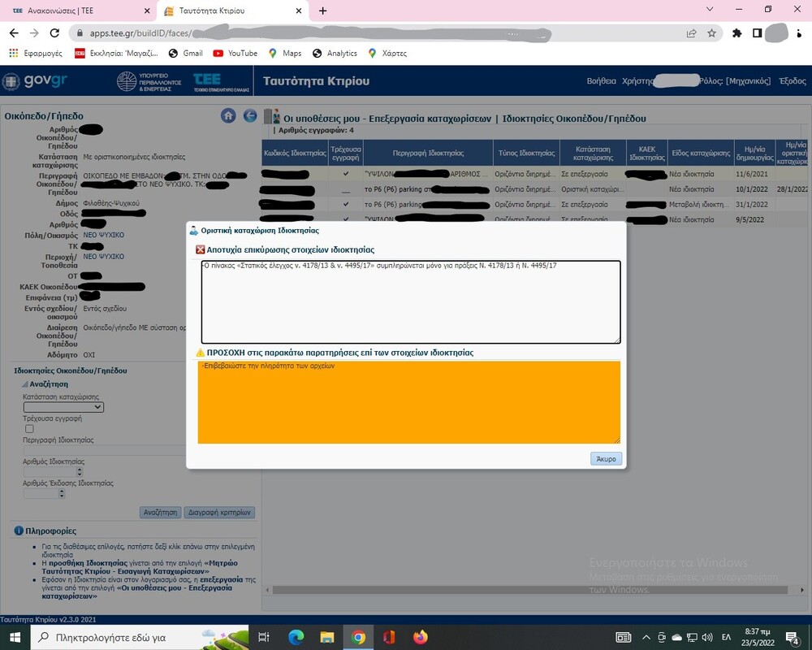The height and width of the screenshot is (650, 812).
Task: Click the blue back arrow icon
Action: click(250, 115)
